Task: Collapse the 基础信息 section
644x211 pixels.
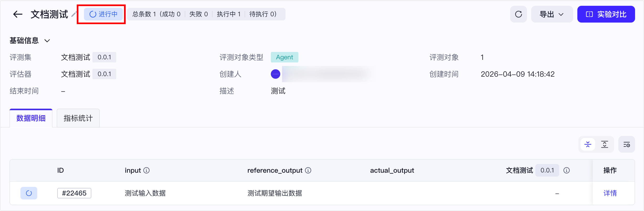Action: tap(47, 41)
